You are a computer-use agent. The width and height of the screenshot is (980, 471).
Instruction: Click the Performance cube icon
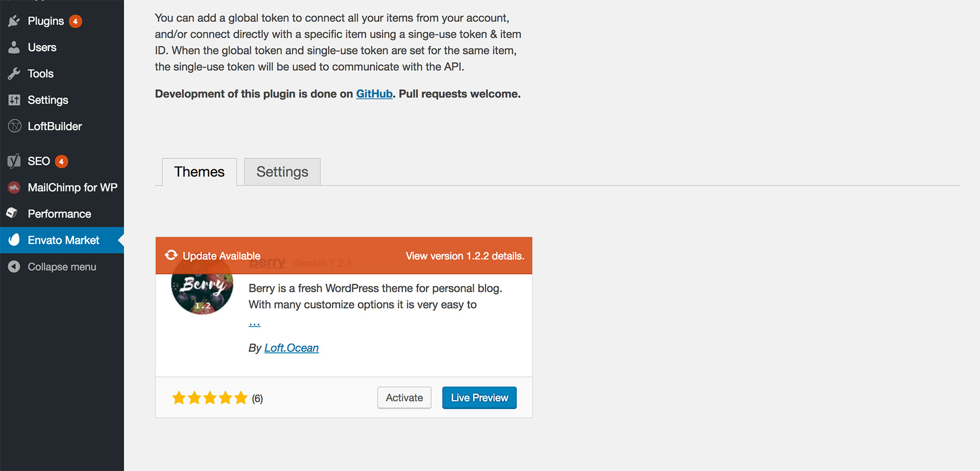click(13, 213)
